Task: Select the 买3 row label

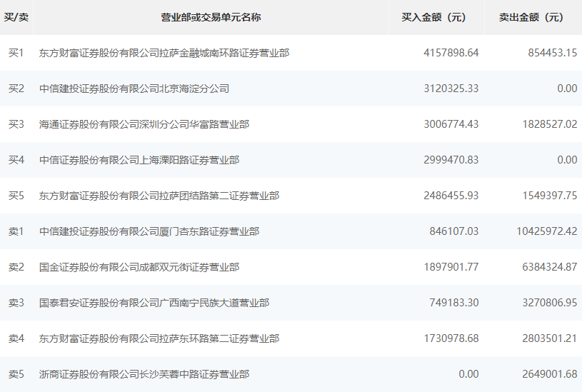Action: click(16, 124)
